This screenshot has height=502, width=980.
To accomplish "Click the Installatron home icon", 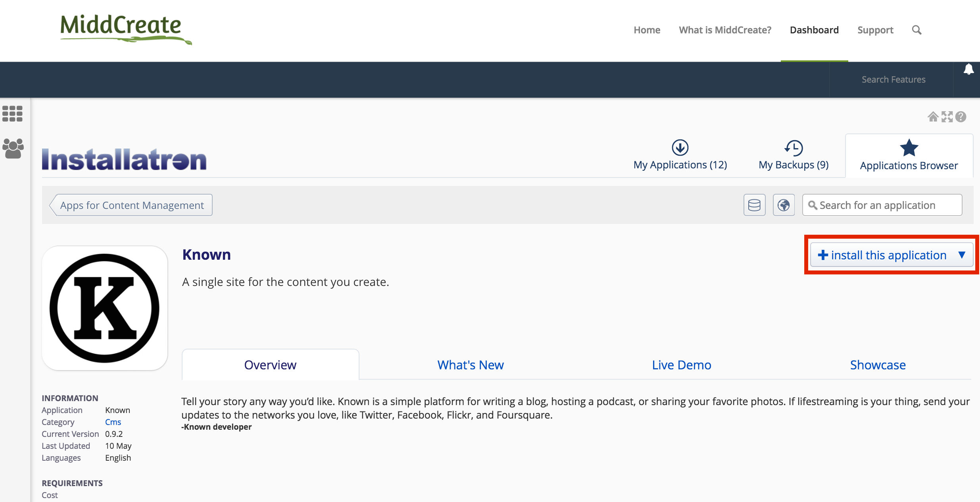I will 933,117.
